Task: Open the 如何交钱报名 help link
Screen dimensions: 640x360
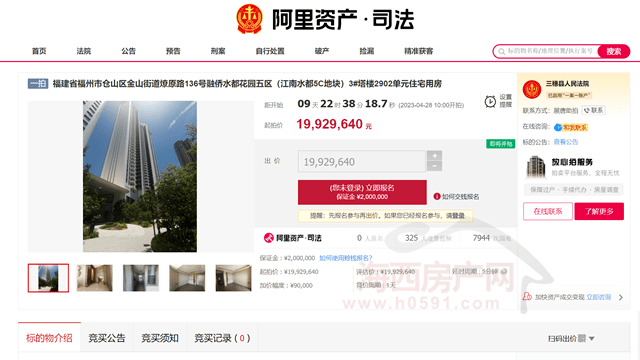Action: (x=460, y=197)
